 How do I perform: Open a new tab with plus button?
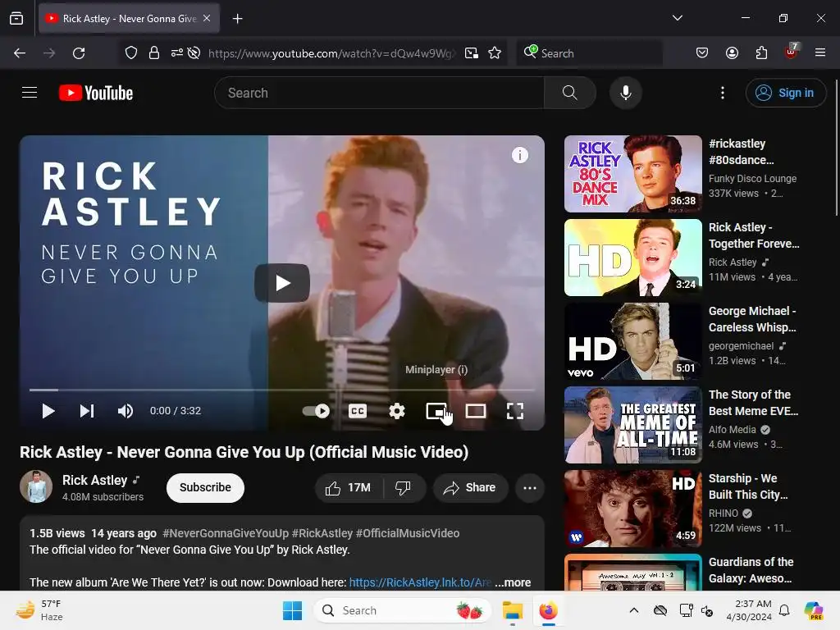click(x=237, y=19)
